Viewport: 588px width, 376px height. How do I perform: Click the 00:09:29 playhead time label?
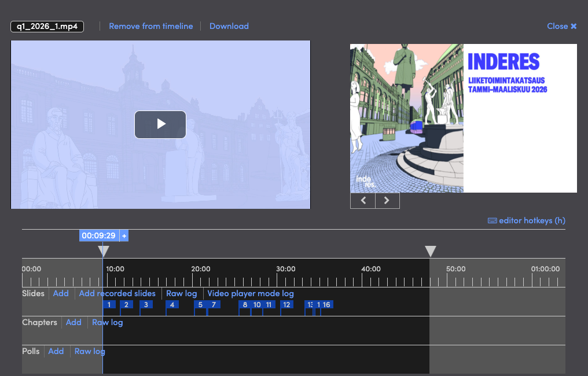98,236
